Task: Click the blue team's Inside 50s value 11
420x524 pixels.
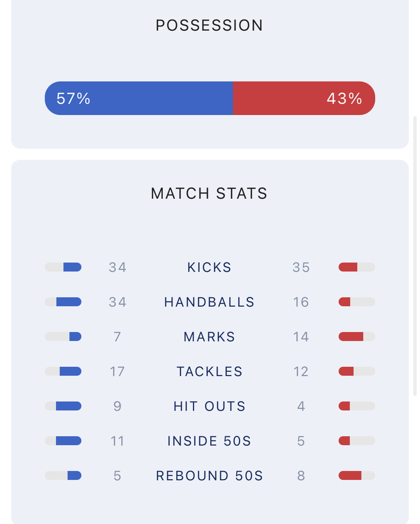Action: (x=117, y=441)
